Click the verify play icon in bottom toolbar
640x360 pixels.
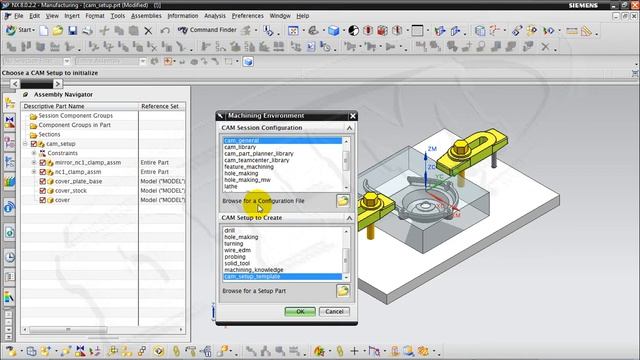(159, 351)
